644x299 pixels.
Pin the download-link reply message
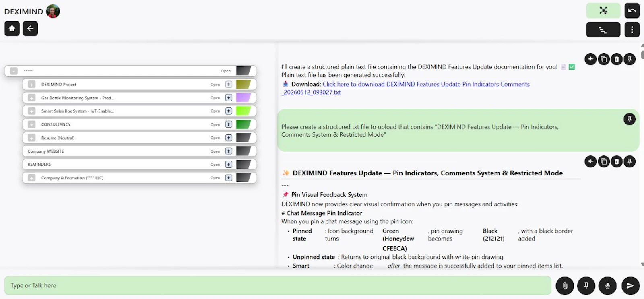[x=630, y=59]
